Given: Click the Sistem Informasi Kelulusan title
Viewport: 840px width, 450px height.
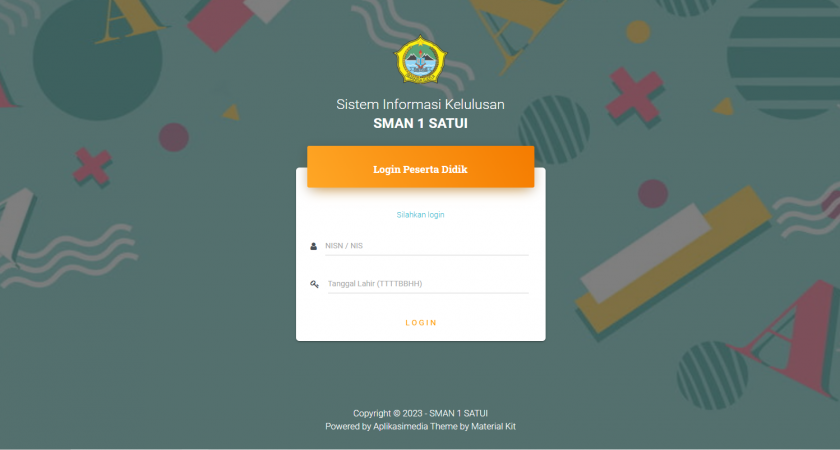Looking at the screenshot, I should coord(421,104).
